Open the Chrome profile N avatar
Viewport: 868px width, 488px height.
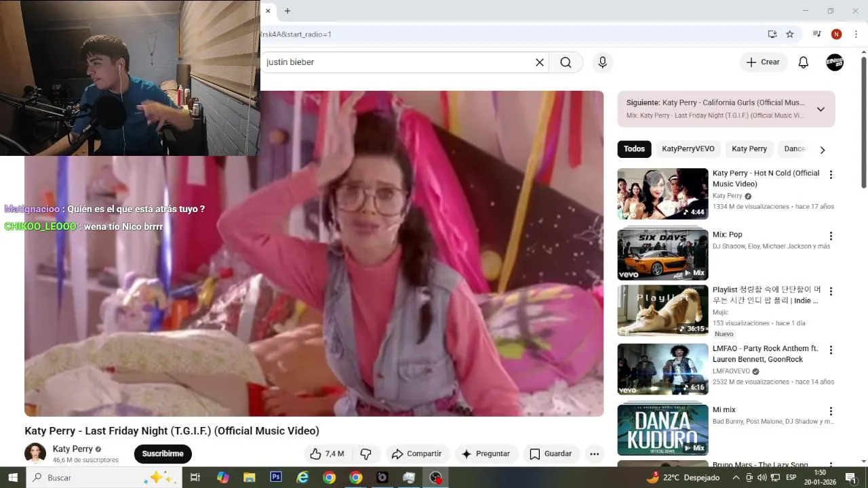[836, 34]
